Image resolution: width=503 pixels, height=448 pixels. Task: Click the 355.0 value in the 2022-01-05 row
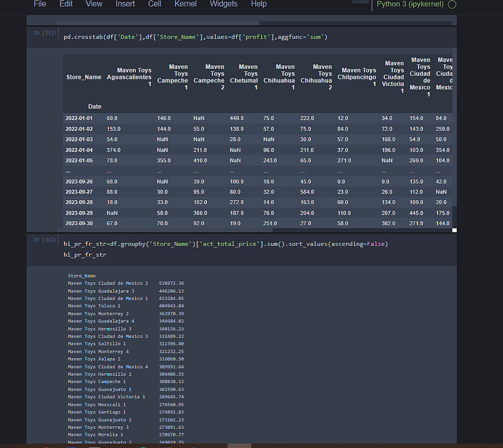tap(164, 160)
